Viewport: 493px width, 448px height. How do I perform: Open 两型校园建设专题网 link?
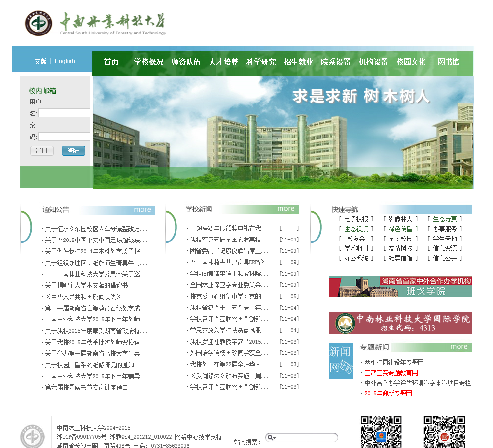tap(394, 362)
